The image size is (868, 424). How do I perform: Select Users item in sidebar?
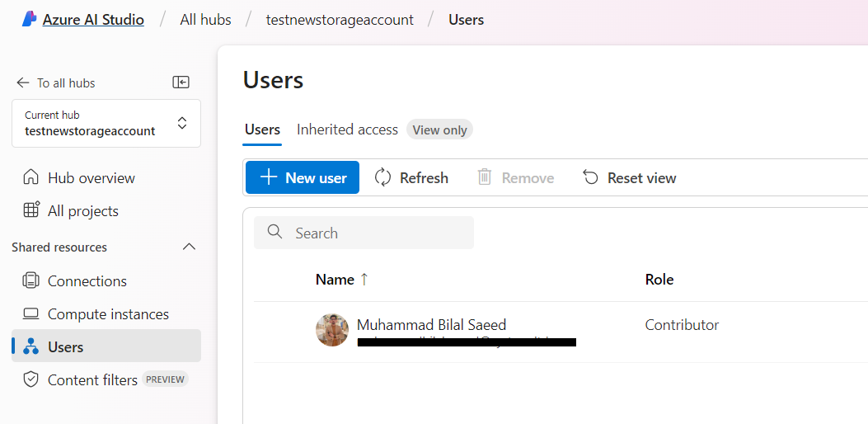click(x=106, y=346)
